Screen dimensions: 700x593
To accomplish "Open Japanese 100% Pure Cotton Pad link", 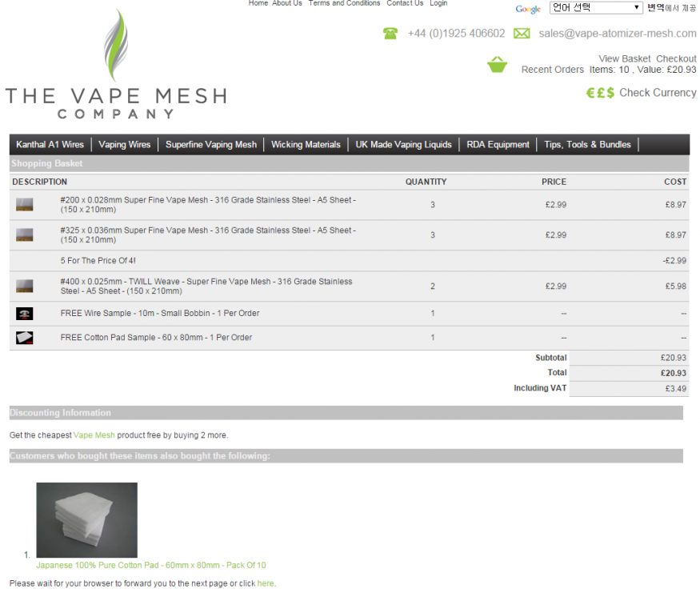I will pyautogui.click(x=151, y=565).
